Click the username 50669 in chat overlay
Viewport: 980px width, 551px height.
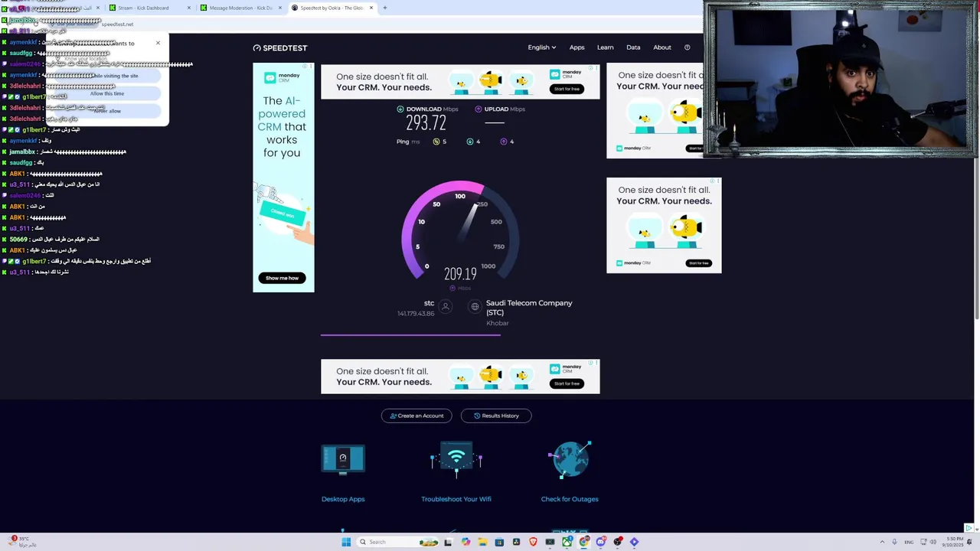(18, 240)
